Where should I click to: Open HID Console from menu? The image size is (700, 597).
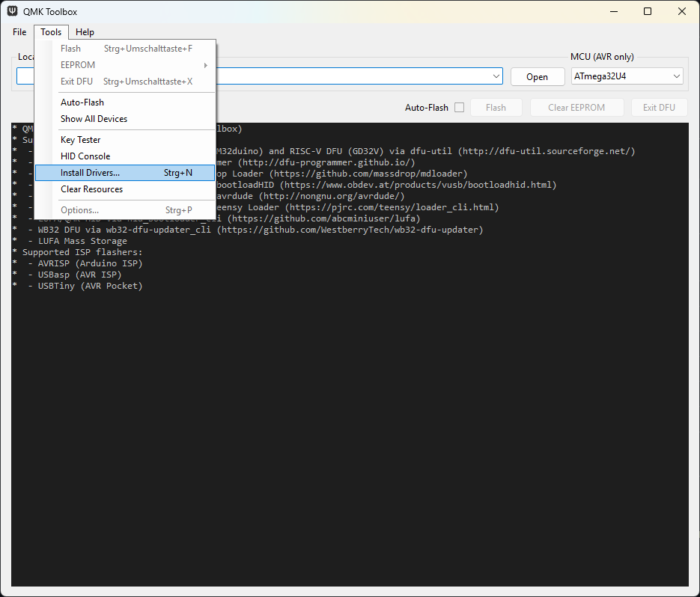coord(125,156)
